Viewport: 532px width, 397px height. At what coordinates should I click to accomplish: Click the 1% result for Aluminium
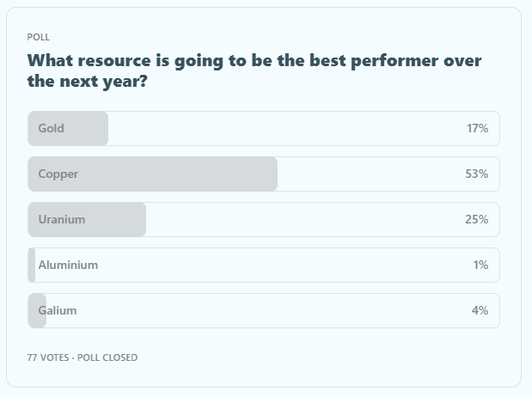click(x=480, y=266)
